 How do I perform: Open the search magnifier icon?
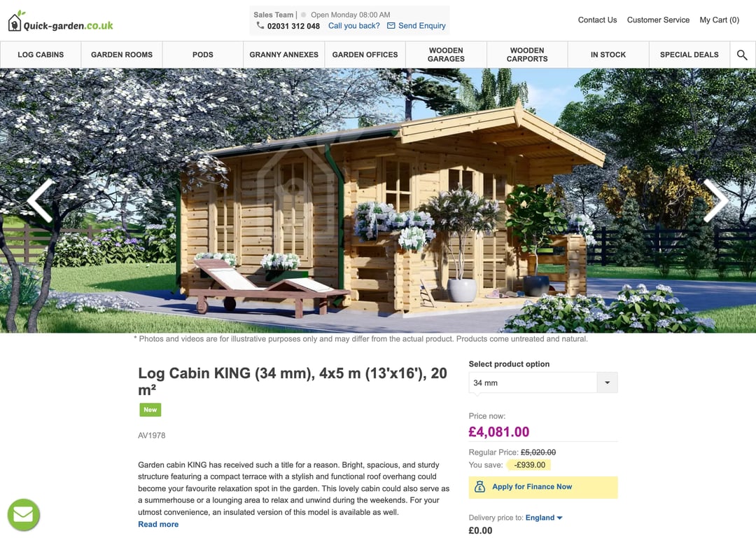coord(742,55)
